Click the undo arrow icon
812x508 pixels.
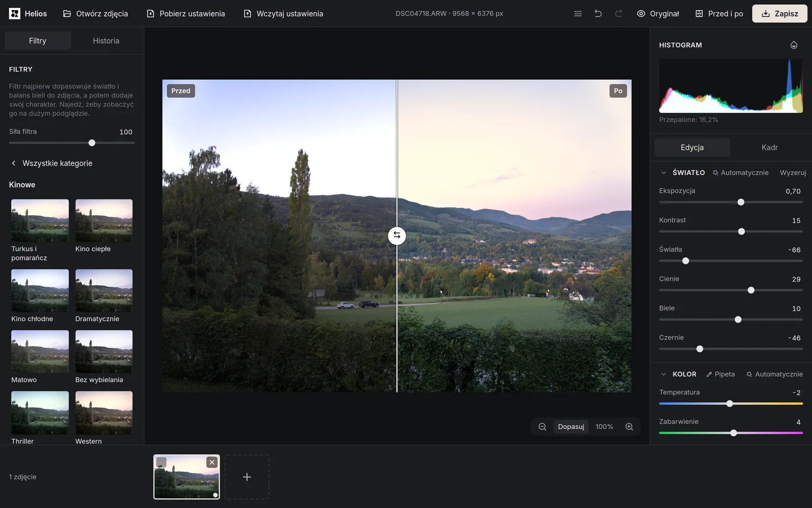pos(598,14)
